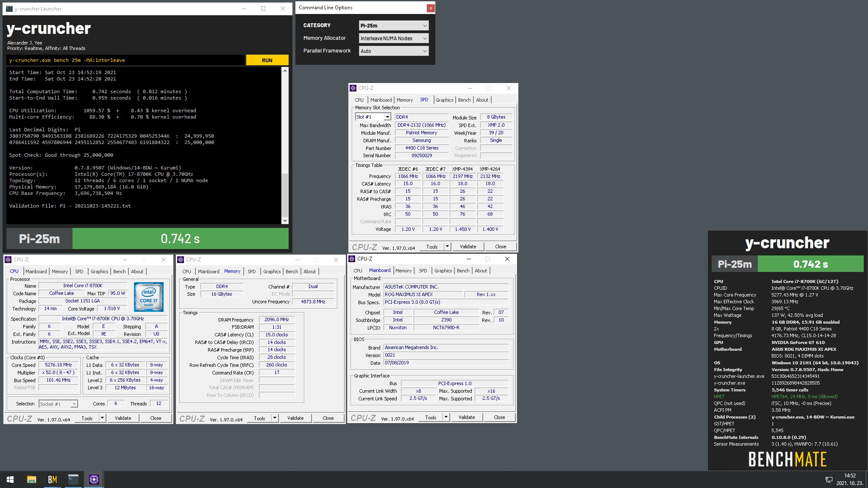This screenshot has height=488, width=868.
Task: Click the DRAM Frequency 2096.0 MHz value
Action: pos(277,319)
